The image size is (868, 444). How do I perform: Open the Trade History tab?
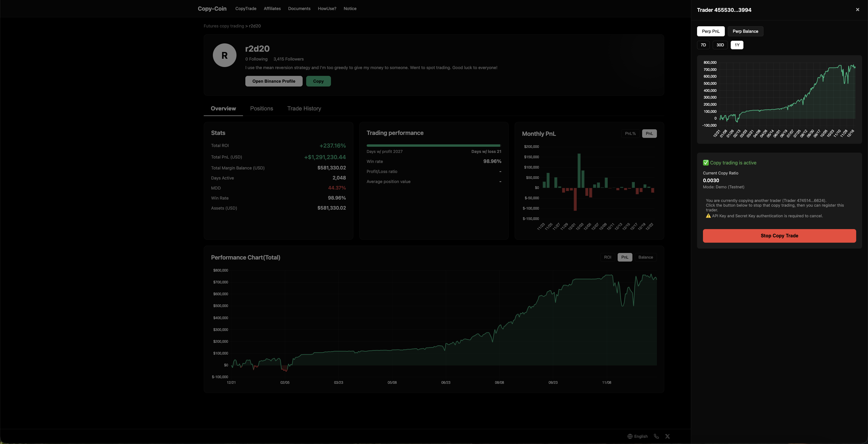coord(304,108)
